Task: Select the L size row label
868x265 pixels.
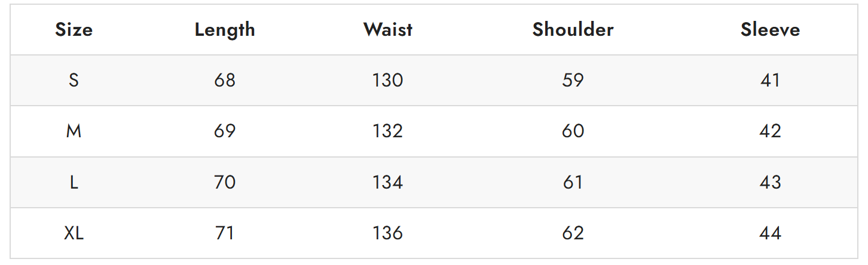Action: [x=74, y=182]
